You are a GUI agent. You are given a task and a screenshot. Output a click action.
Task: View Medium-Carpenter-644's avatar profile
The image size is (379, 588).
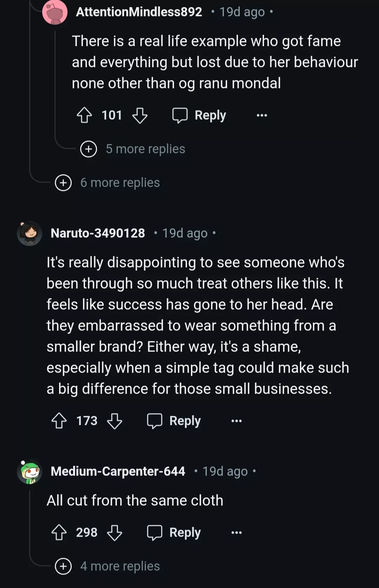pyautogui.click(x=30, y=471)
